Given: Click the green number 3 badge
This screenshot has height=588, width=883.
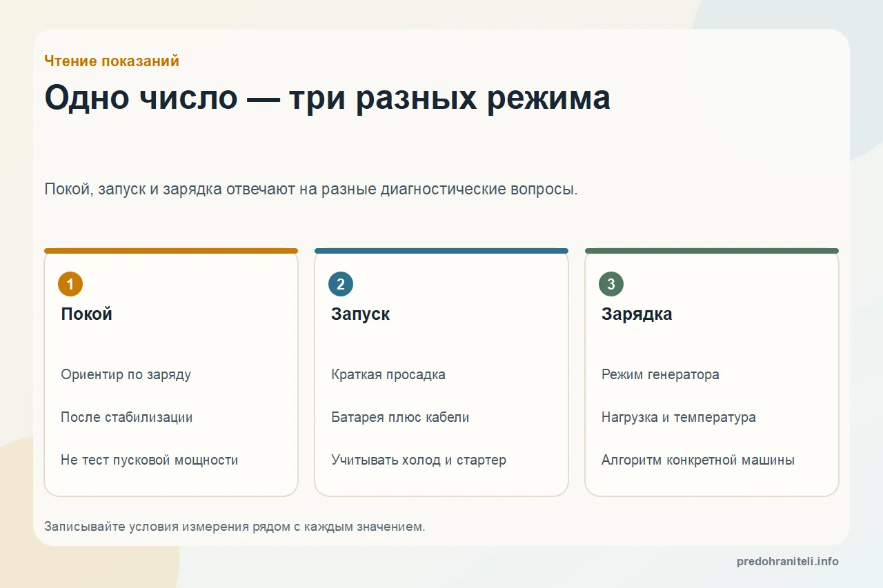Looking at the screenshot, I should 611,284.
